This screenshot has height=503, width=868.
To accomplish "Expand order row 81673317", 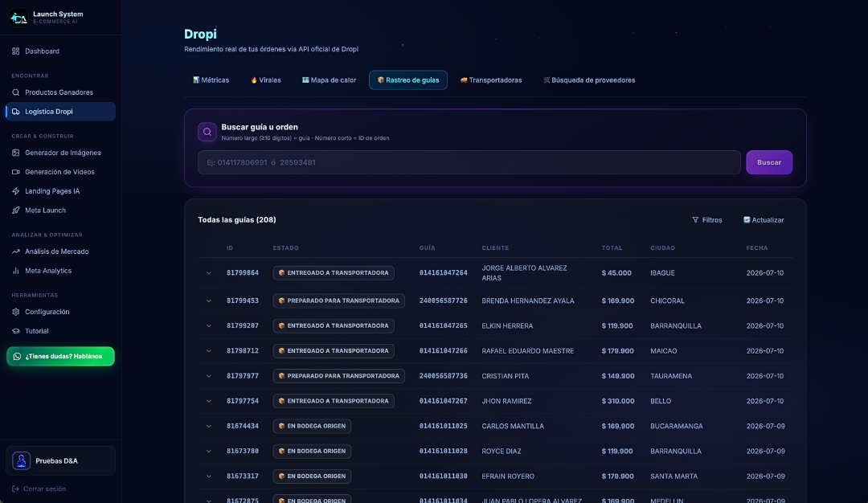I will [x=209, y=476].
